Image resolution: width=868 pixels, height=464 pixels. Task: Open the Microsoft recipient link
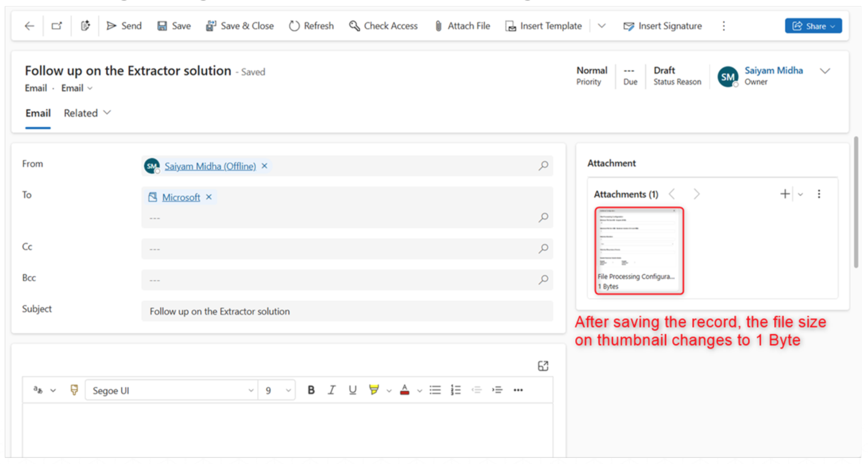point(181,197)
